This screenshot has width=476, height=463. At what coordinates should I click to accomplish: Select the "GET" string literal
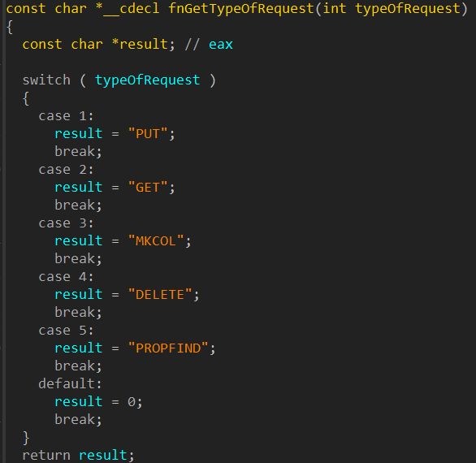point(148,188)
